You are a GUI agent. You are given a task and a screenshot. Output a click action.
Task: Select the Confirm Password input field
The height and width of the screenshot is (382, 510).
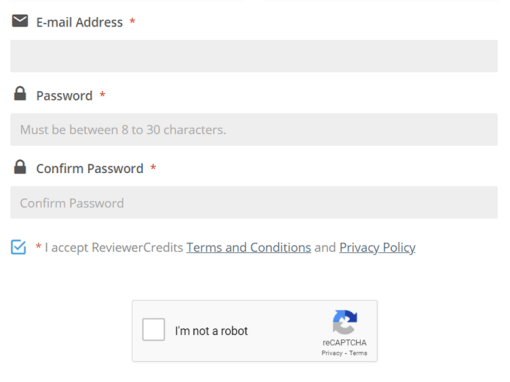click(x=254, y=202)
